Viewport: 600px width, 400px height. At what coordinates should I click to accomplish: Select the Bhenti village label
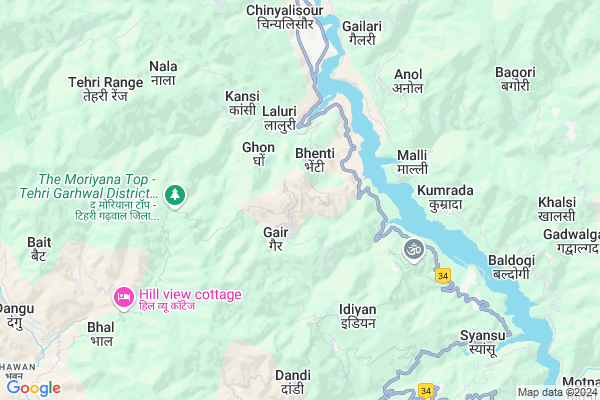tap(315, 160)
